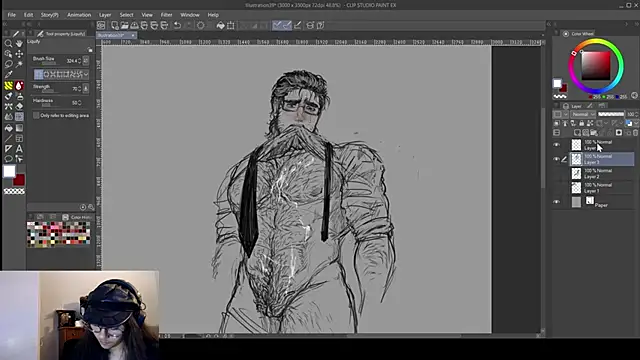The height and width of the screenshot is (360, 640).
Task: Pick a color in the color wheel square
Action: [596, 66]
